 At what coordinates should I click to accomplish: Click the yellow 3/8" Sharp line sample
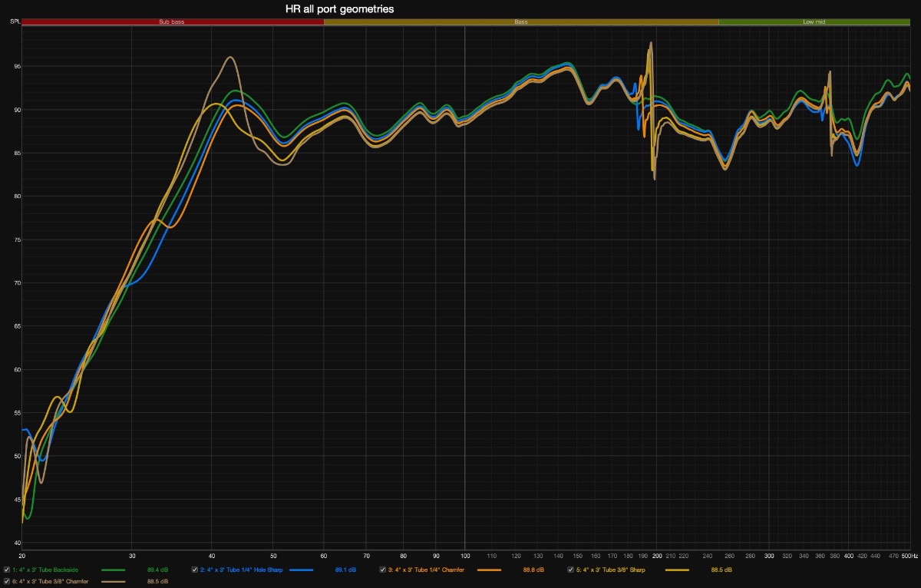tap(677, 570)
